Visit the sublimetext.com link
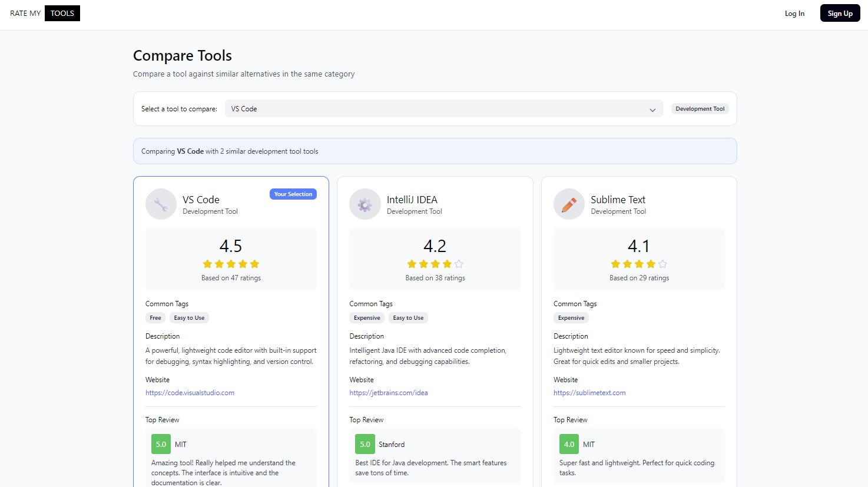Image resolution: width=868 pixels, height=487 pixels. [x=589, y=393]
